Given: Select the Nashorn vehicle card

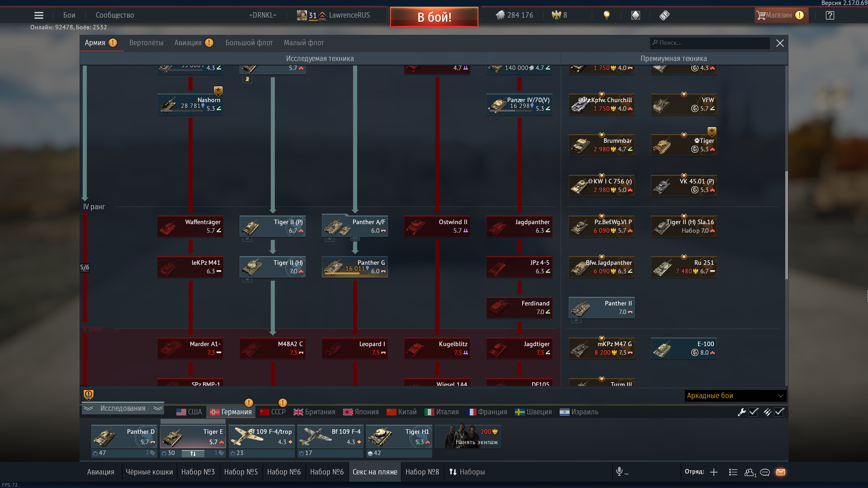Looking at the screenshot, I should (190, 104).
